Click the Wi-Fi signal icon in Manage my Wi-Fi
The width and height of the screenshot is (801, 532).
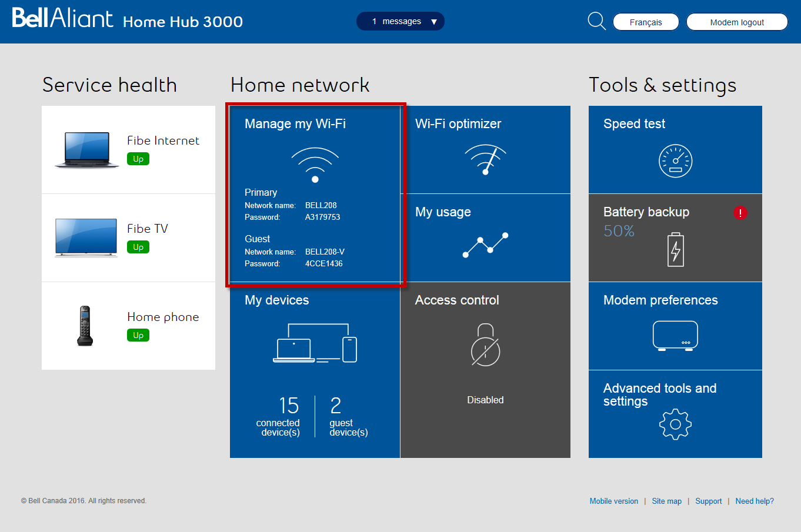coord(315,165)
